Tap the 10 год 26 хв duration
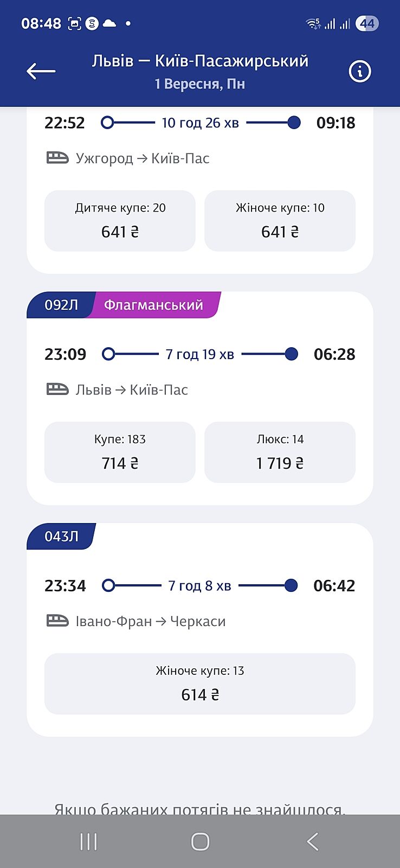Viewport: 400px width, 868px height. (x=200, y=123)
